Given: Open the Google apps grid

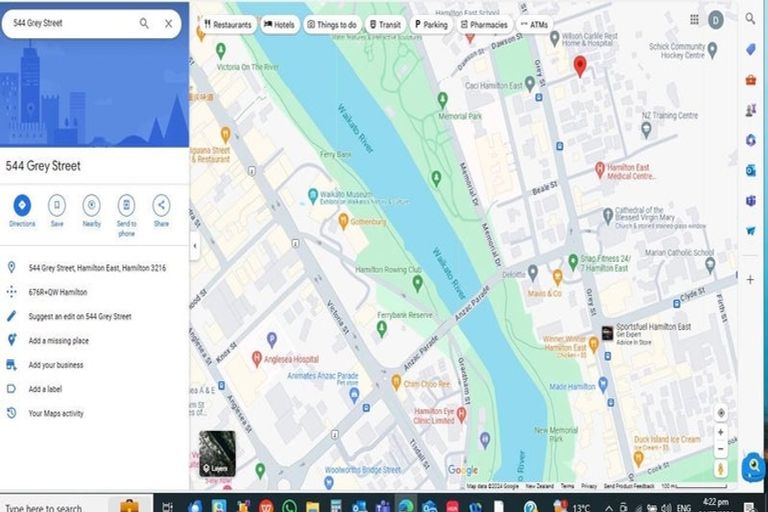Looking at the screenshot, I should 694,19.
